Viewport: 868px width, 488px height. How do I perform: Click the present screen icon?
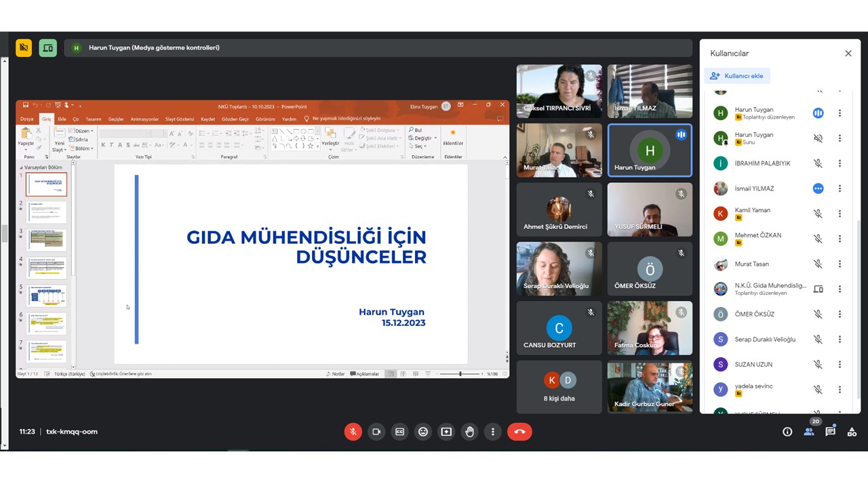[x=446, y=432]
